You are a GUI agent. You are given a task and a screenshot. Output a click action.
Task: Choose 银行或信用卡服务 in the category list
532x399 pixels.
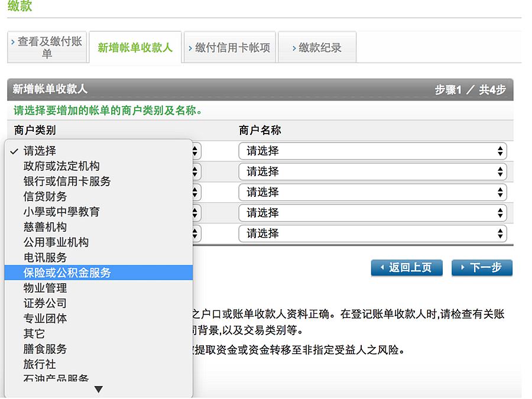pos(67,181)
